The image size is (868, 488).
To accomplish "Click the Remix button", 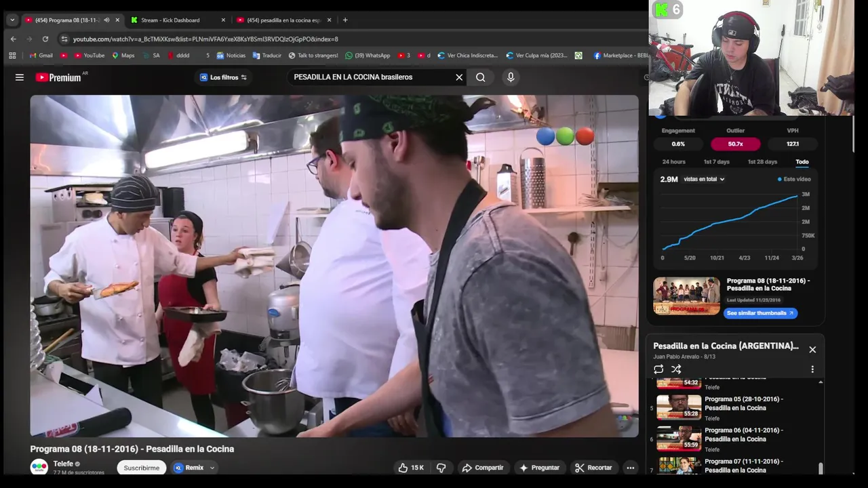I will coord(189,468).
